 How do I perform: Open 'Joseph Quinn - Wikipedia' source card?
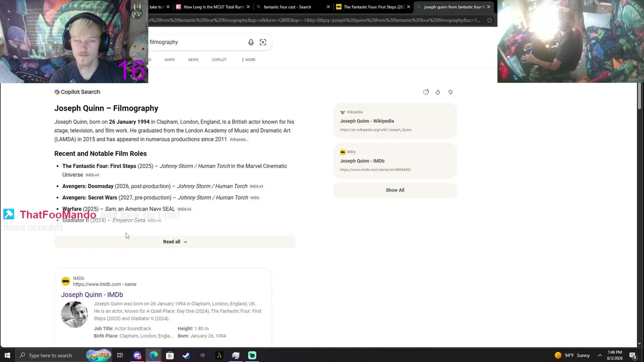(x=395, y=121)
